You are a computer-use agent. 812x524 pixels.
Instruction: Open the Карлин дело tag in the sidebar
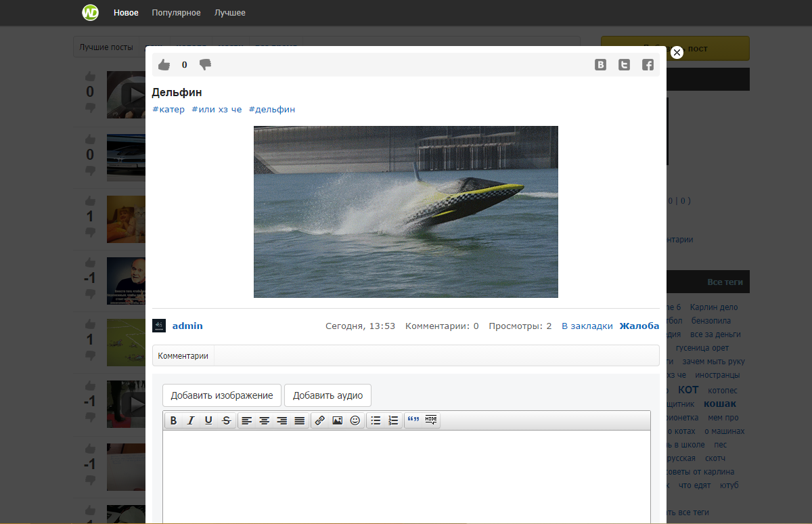(714, 307)
